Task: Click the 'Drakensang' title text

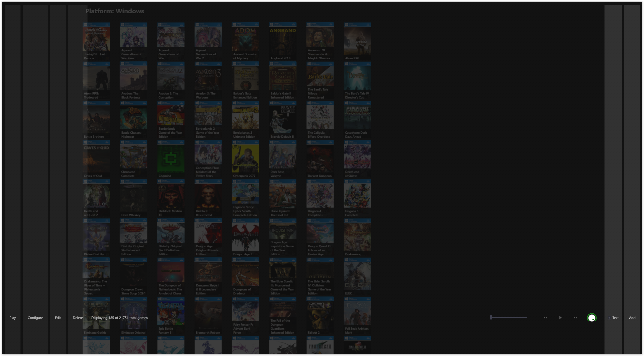Action: pyautogui.click(x=353, y=254)
